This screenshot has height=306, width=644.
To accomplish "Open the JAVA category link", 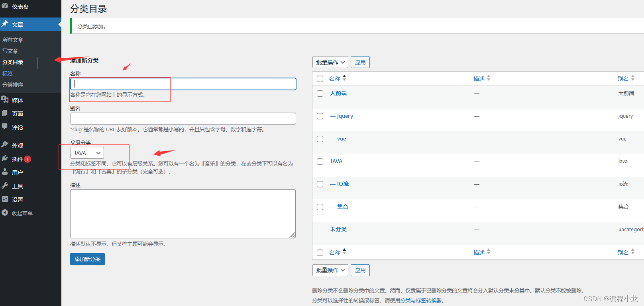I will 336,161.
